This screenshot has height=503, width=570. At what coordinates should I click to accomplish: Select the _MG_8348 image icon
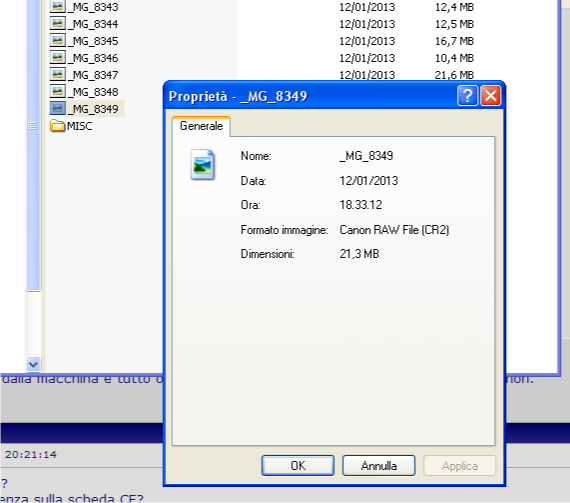coord(57,91)
